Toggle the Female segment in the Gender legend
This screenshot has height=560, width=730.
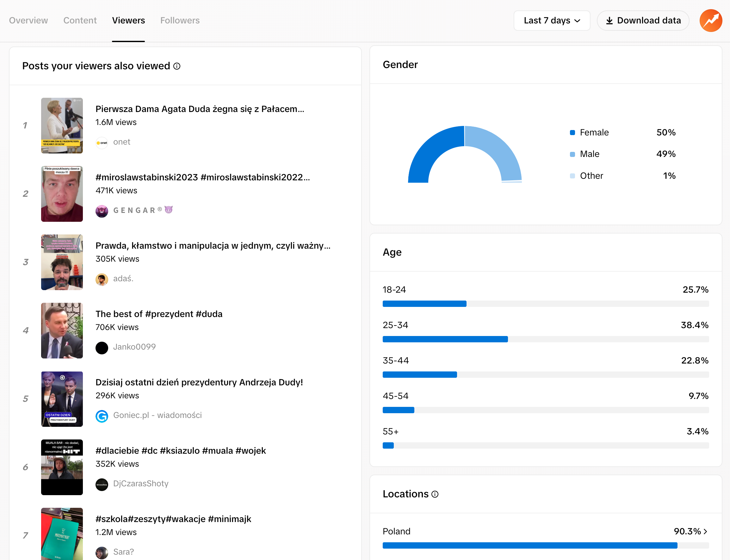click(572, 132)
